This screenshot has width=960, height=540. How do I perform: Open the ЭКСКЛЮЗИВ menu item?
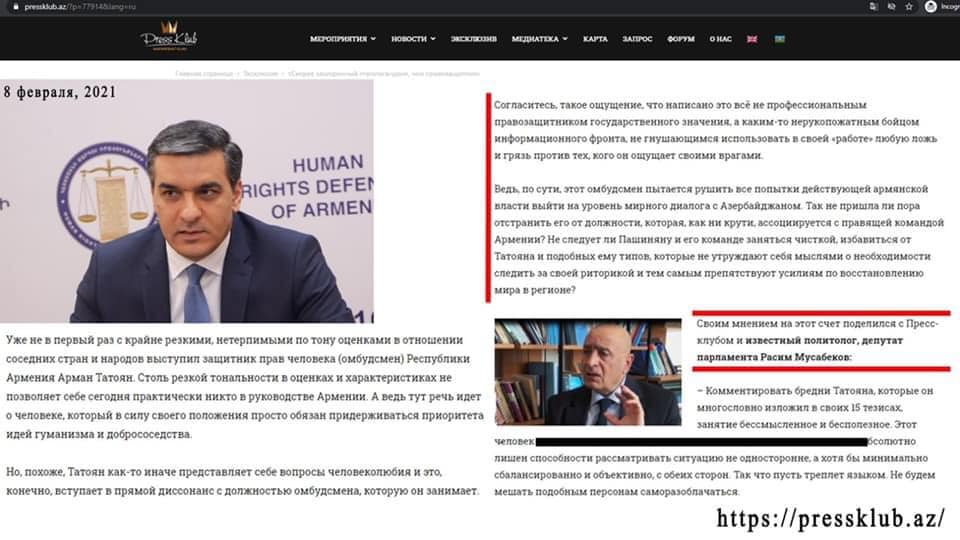point(474,39)
